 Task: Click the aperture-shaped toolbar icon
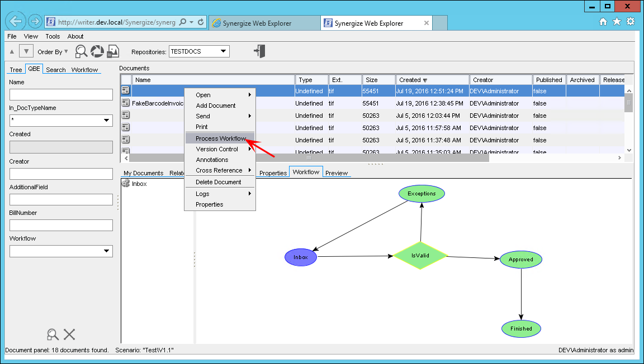pyautogui.click(x=97, y=51)
